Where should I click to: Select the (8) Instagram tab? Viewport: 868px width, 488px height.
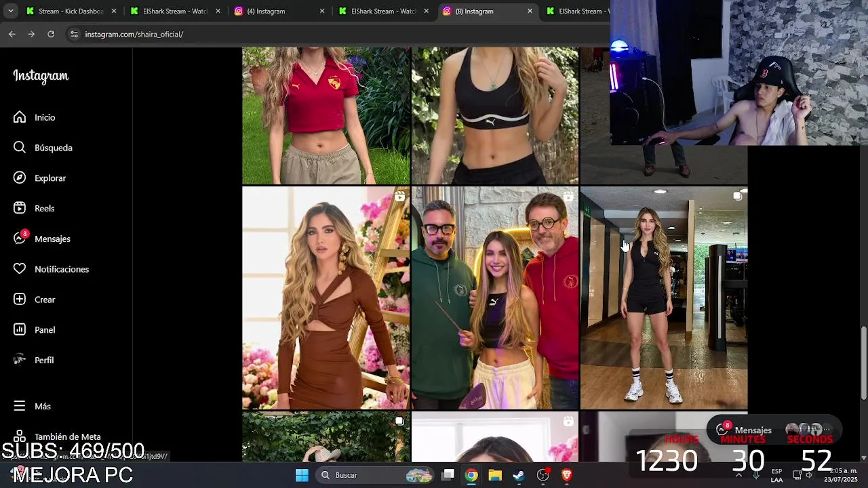[x=488, y=11]
